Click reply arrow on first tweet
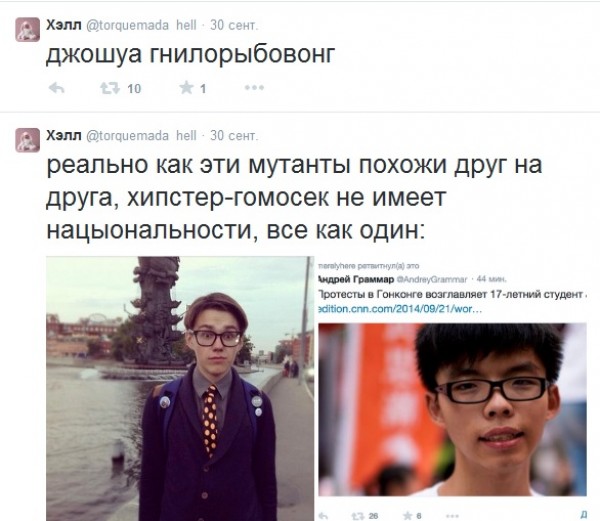The image size is (600, 521). (57, 88)
